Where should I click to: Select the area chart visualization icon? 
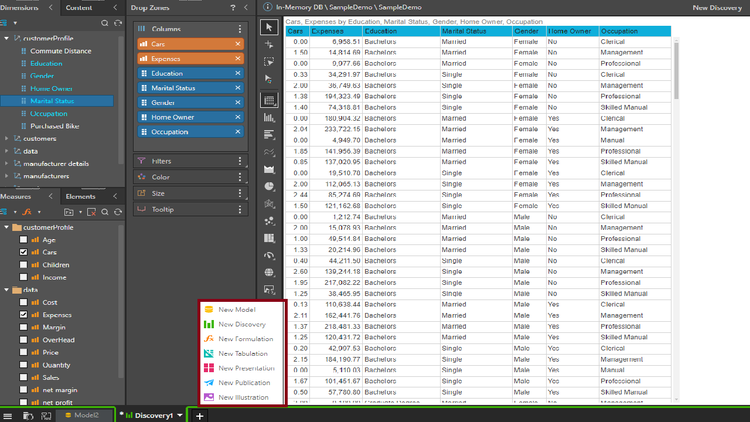tap(269, 169)
